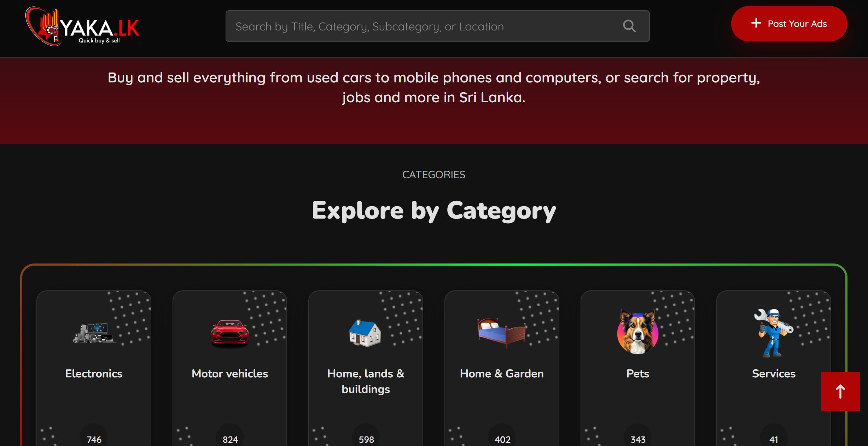Click the blue-roof house icon
Viewport: 868px width, 446px height.
(x=365, y=333)
